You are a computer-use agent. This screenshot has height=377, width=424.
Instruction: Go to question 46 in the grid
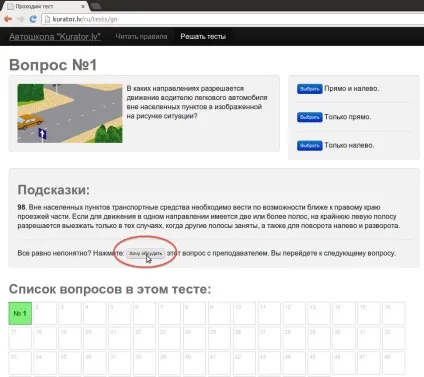point(344,363)
